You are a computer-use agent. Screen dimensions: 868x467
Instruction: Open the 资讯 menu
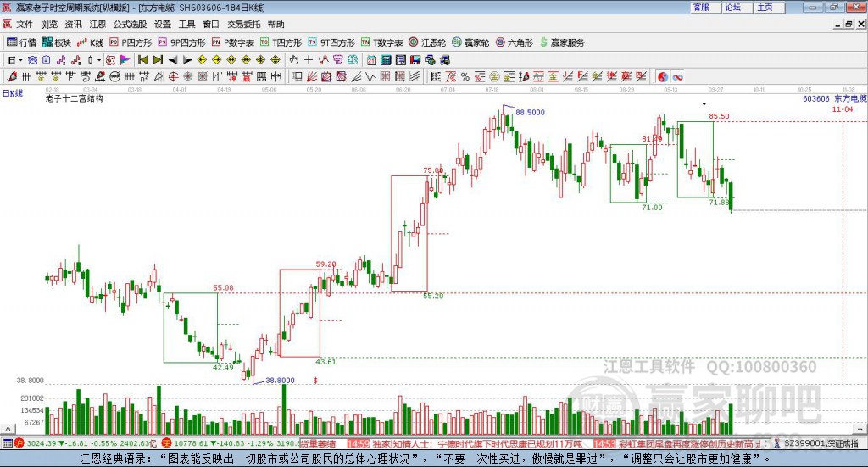(73, 25)
